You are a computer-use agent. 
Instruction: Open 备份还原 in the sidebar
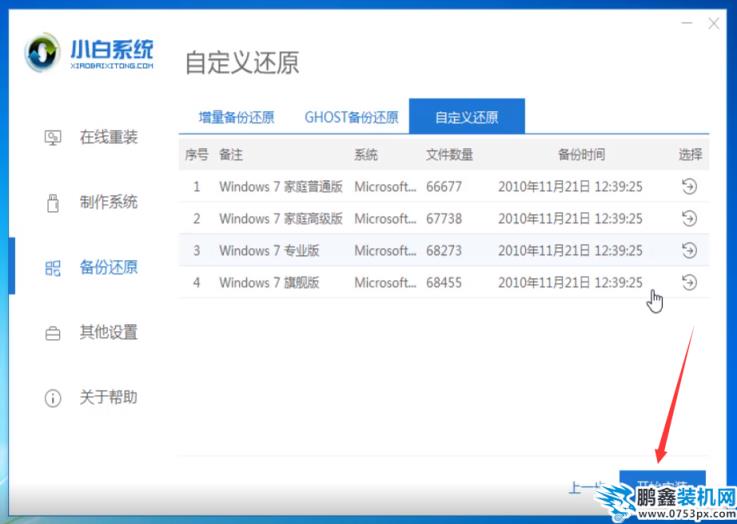(109, 267)
